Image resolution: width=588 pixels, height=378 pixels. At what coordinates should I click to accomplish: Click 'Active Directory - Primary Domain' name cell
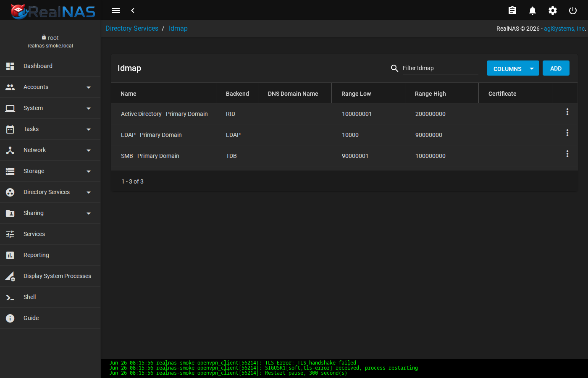pyautogui.click(x=164, y=114)
